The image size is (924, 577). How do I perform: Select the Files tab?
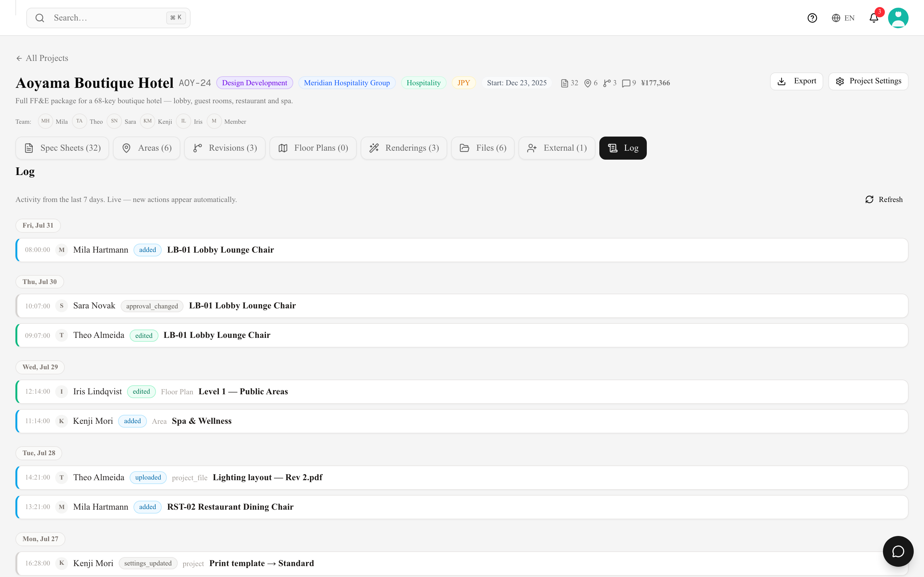point(483,148)
